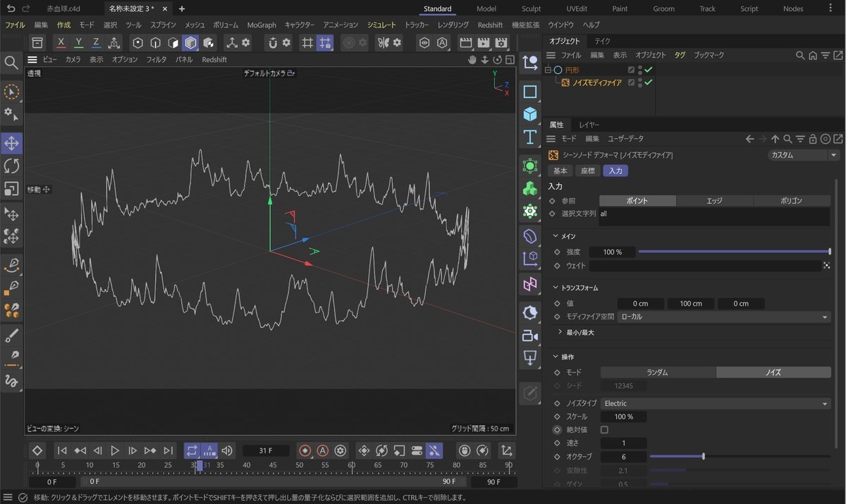The image size is (846, 504).
Task: Open the search magnifier in left palette
Action: pos(11,63)
